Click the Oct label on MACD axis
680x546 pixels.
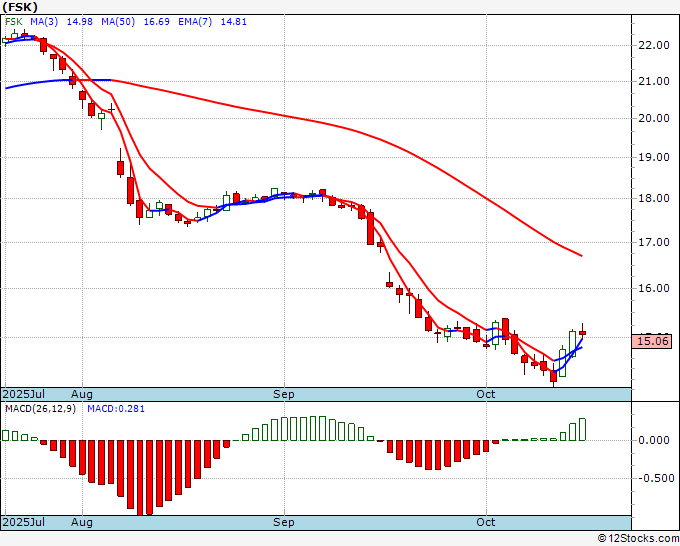pos(486,522)
